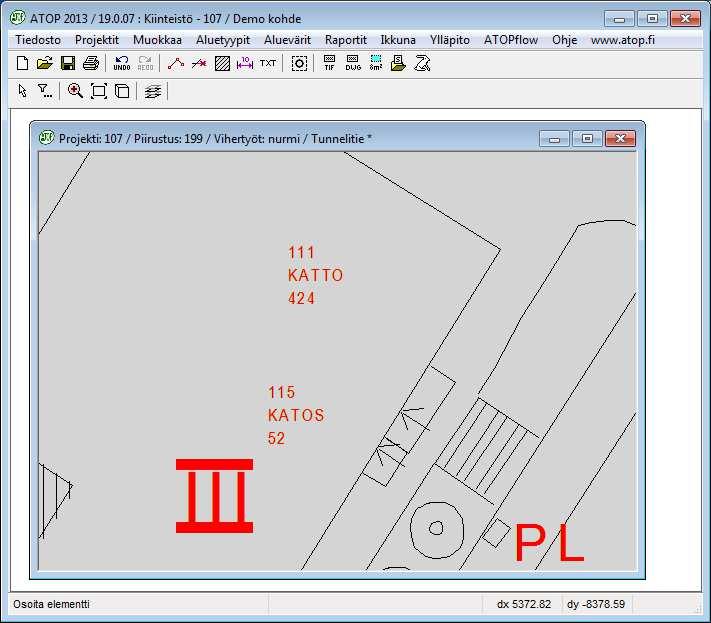Create a new file with the blank page icon
Image resolution: width=711 pixels, height=623 pixels.
(22, 63)
